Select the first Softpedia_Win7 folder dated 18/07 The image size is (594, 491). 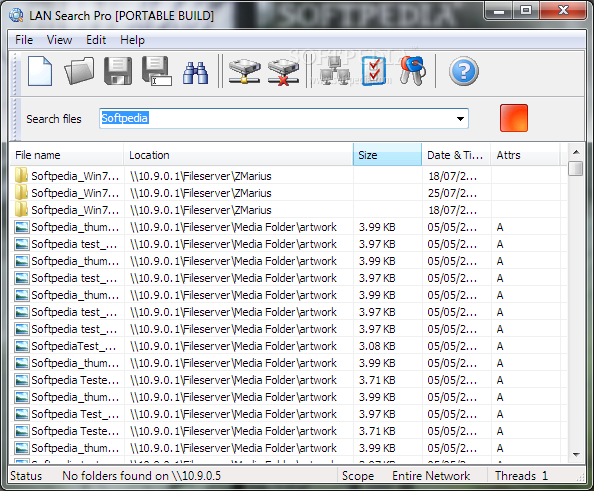288,176
